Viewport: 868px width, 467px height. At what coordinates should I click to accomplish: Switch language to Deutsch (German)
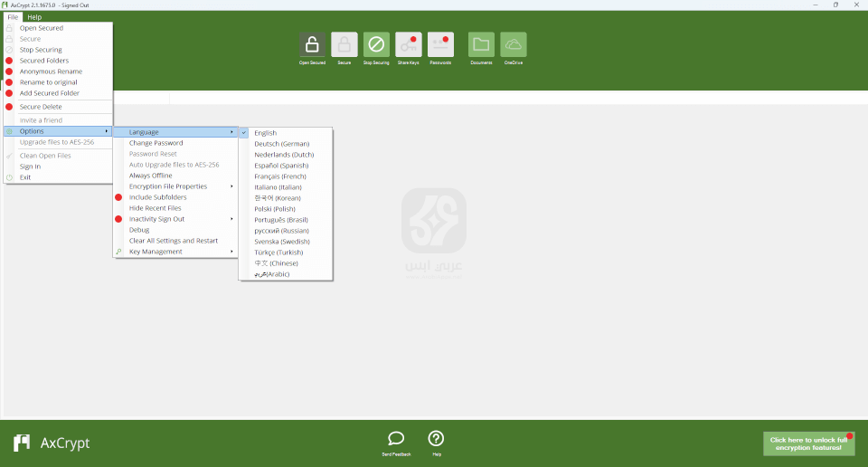[281, 144]
